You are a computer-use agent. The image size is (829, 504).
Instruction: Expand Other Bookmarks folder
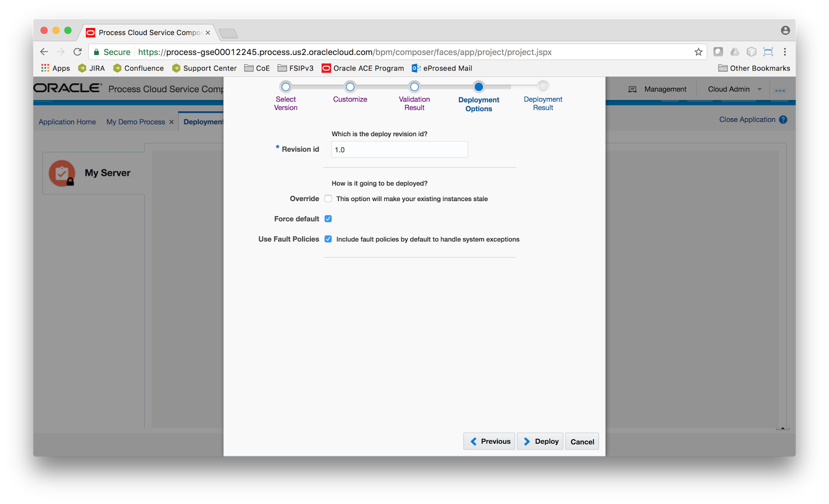click(x=754, y=68)
